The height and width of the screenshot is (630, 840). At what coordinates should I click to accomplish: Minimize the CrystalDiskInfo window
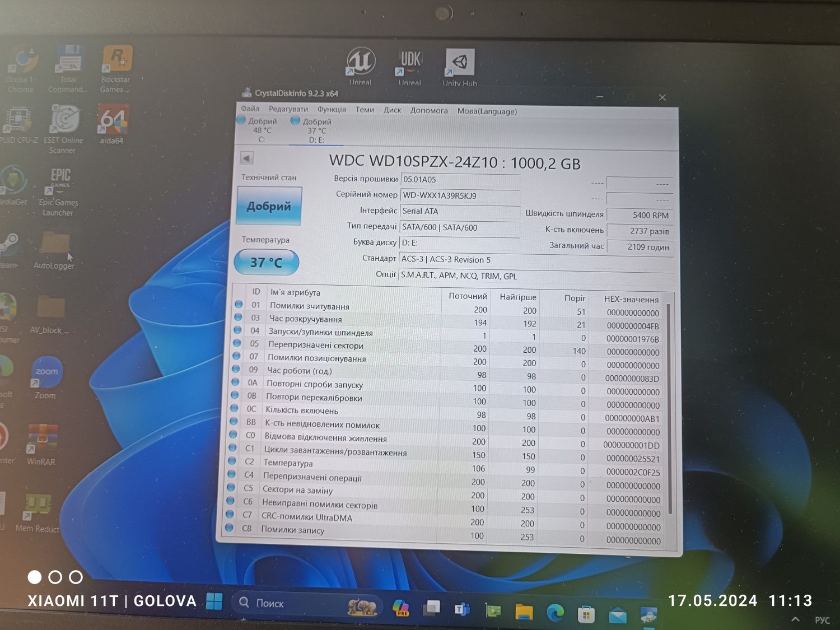(x=600, y=97)
